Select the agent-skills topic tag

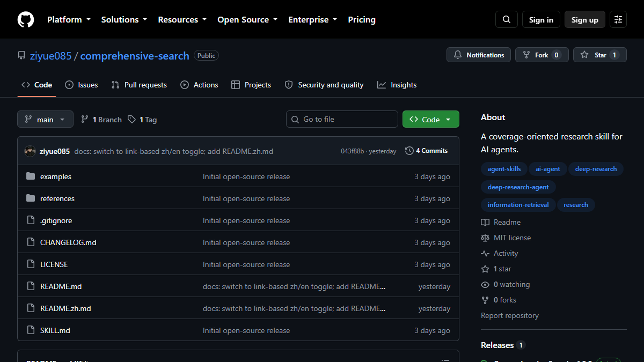coord(504,169)
